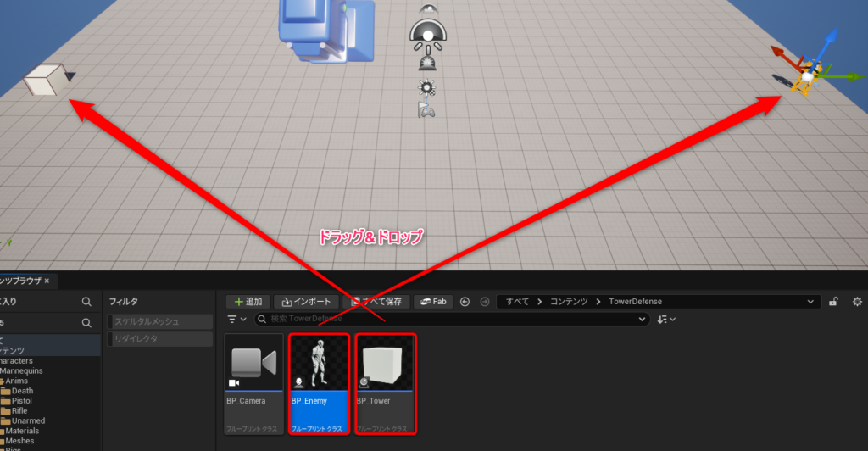Screen dimensions: 868x451
Task: Toggle the content browser lock icon
Action: [x=834, y=302]
